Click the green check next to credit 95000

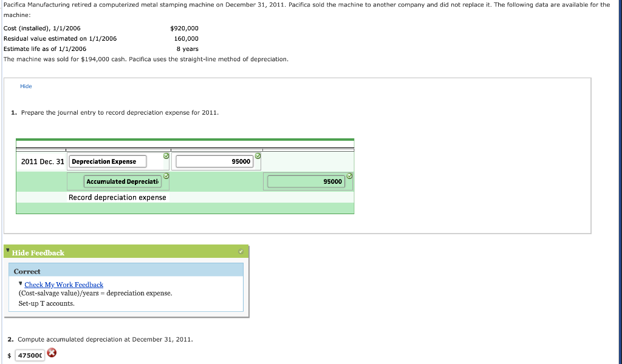349,176
